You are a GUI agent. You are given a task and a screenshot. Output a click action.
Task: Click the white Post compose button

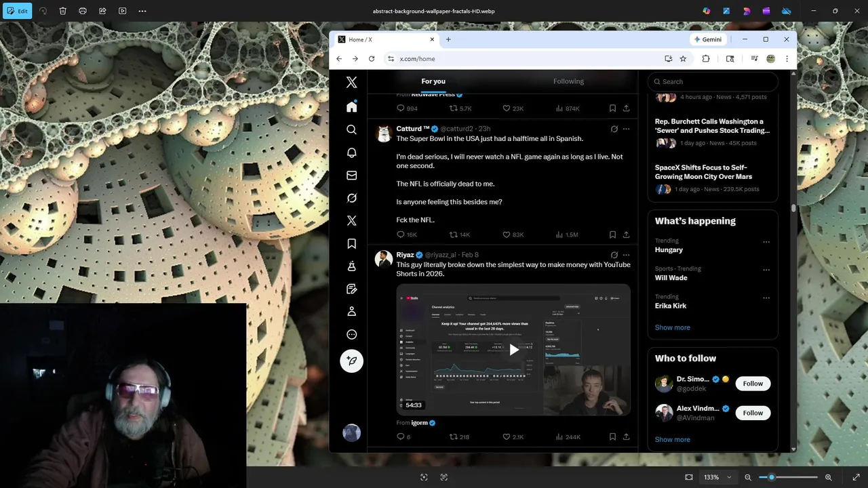(x=351, y=361)
